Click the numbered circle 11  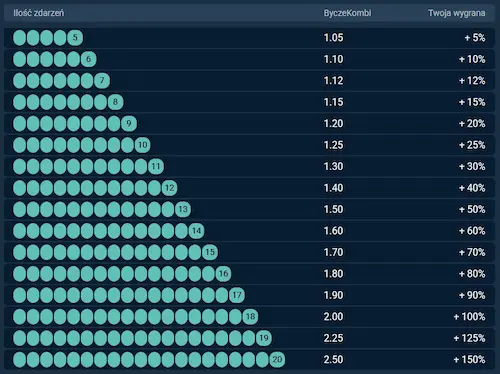[156, 166]
